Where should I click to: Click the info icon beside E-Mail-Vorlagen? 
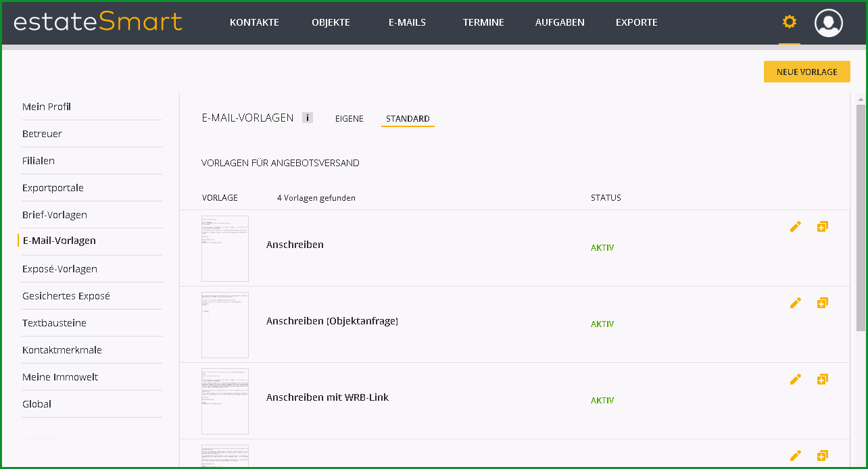(307, 118)
